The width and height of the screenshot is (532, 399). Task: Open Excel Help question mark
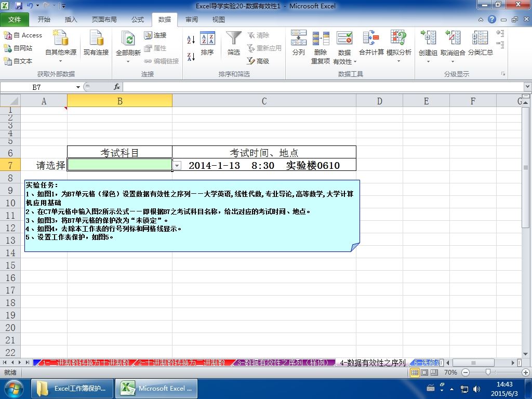(492, 19)
